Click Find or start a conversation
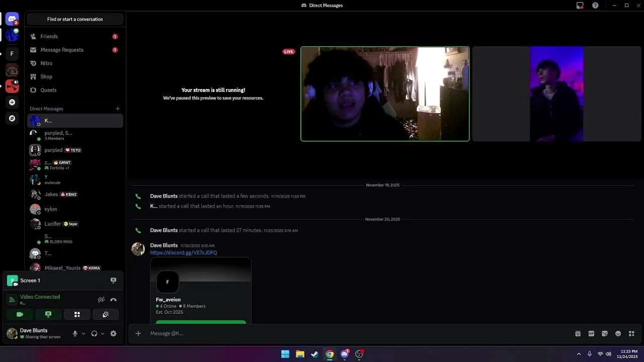The height and width of the screenshot is (362, 644). click(x=75, y=19)
